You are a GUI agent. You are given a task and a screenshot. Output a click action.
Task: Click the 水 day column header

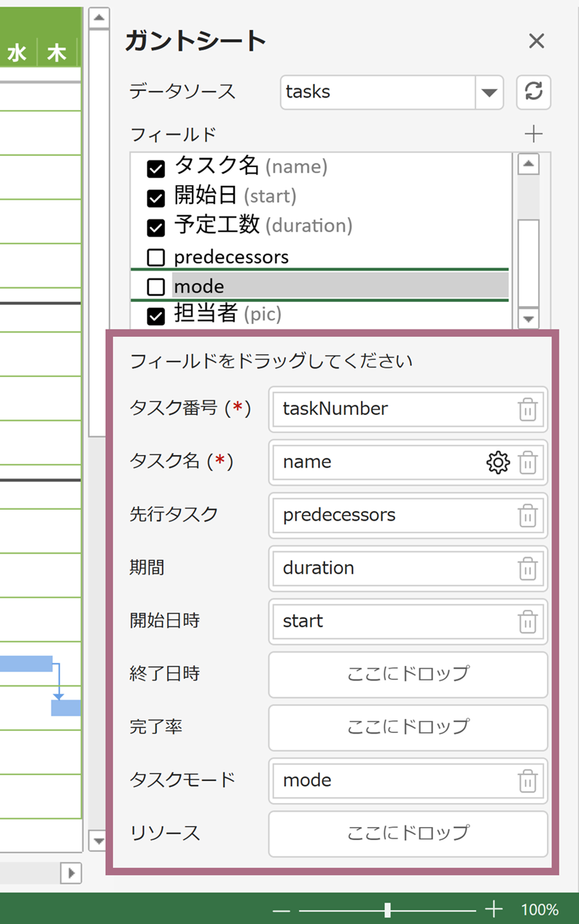(x=18, y=53)
